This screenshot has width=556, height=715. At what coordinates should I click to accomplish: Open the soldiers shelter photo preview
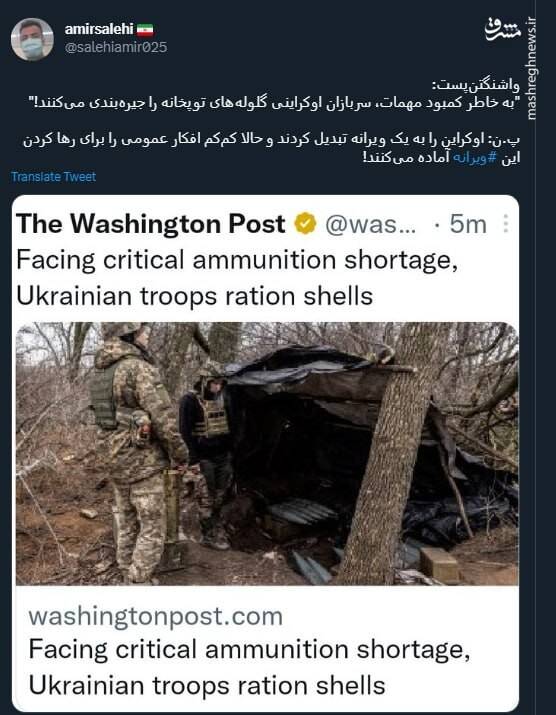pyautogui.click(x=267, y=454)
